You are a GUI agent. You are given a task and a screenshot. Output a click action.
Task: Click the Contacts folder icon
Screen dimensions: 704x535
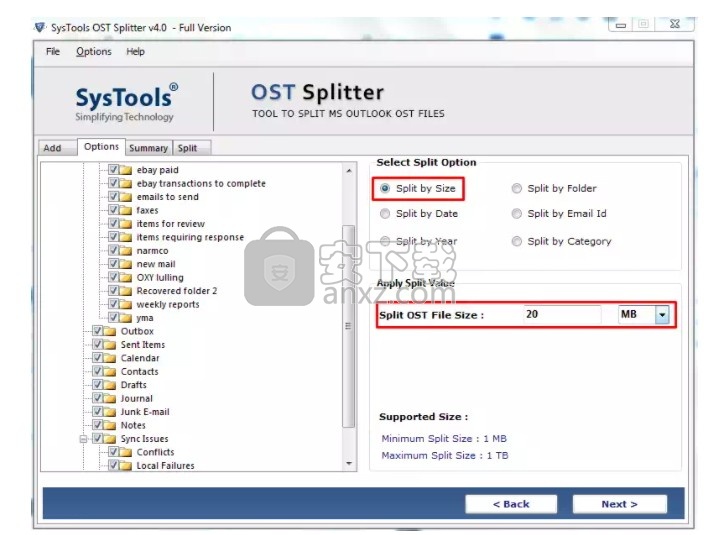click(110, 372)
